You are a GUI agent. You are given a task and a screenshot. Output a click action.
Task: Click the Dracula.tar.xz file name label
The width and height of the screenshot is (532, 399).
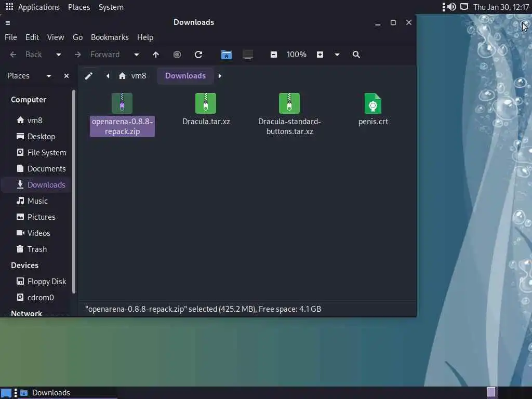206,122
